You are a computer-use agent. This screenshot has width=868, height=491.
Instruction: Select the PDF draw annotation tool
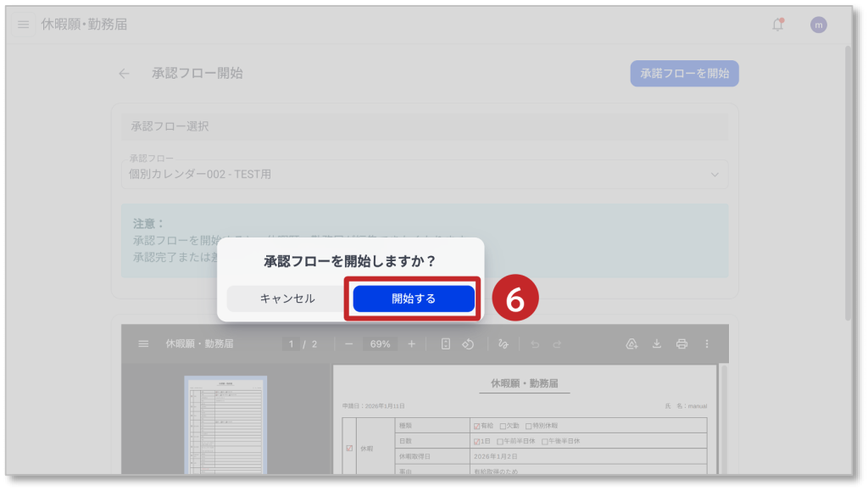click(x=504, y=344)
